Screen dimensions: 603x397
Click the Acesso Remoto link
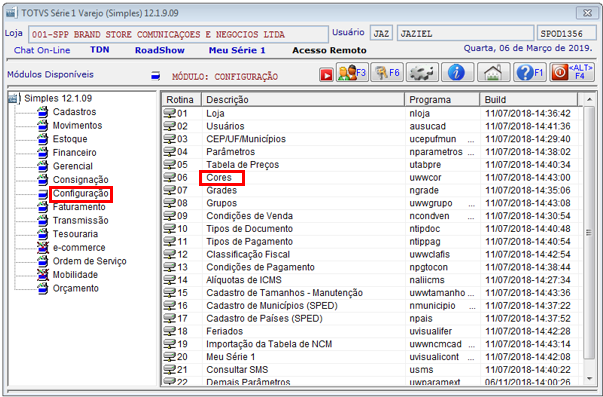click(x=329, y=50)
